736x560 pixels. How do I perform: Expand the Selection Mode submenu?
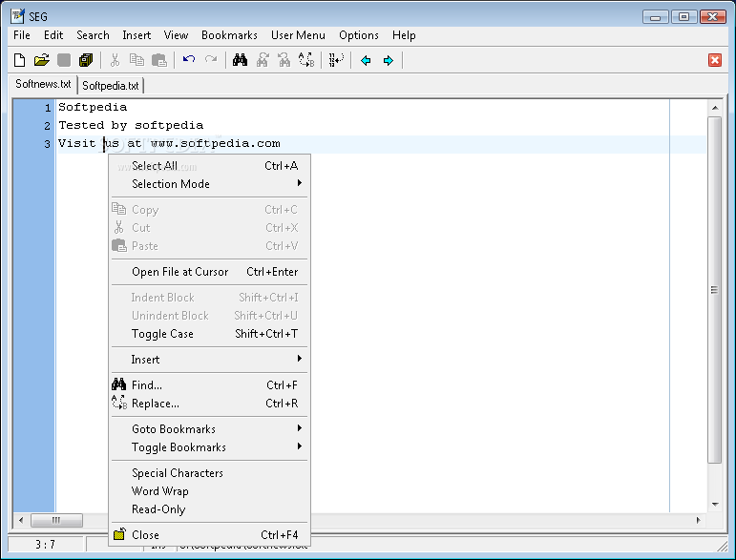click(x=209, y=184)
